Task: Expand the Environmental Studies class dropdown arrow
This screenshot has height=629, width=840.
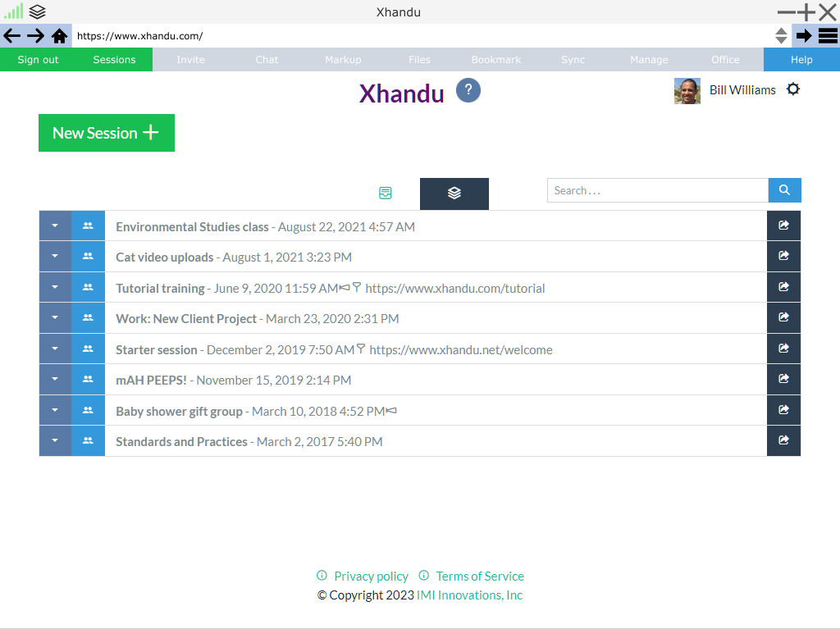Action: pos(55,226)
